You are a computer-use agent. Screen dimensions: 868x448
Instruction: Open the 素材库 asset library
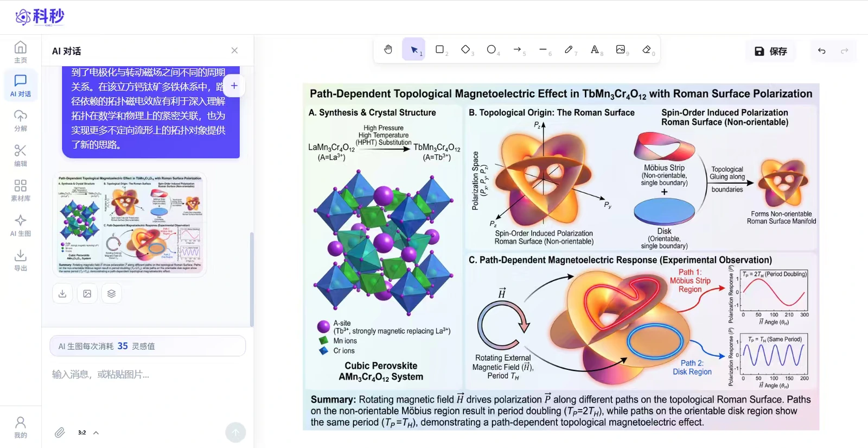(x=21, y=191)
